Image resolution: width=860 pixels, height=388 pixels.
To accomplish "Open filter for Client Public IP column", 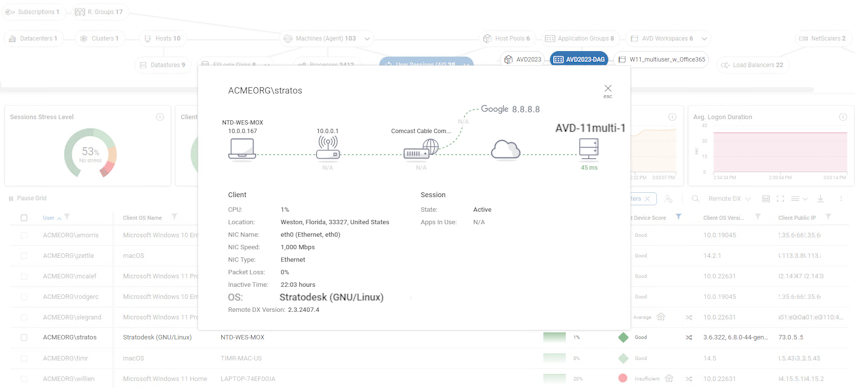I will pos(829,217).
